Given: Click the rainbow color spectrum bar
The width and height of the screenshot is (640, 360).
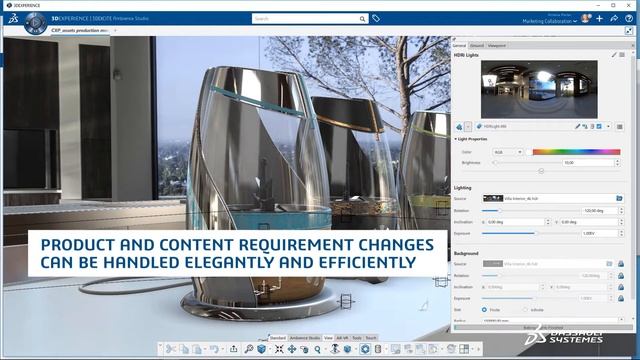Looking at the screenshot, I should (x=576, y=152).
